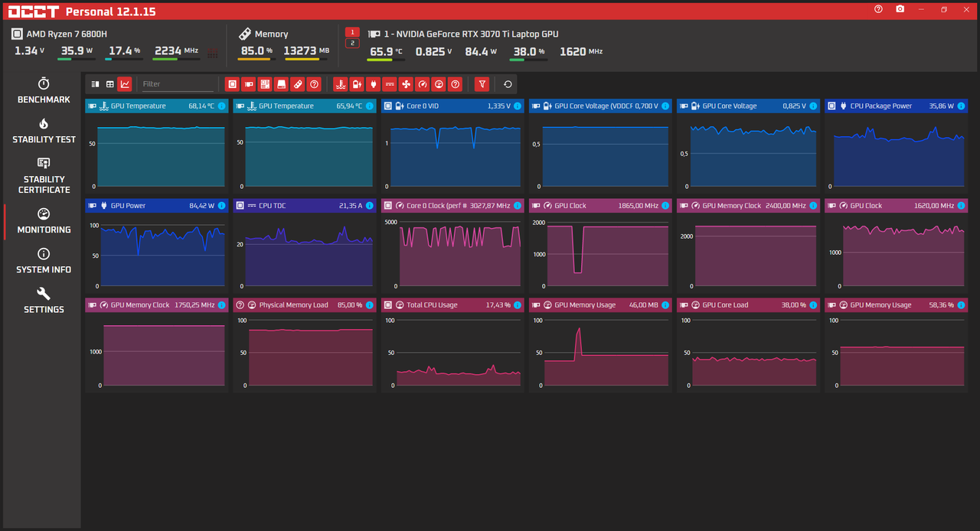Select GPU number 1 button
The height and width of the screenshot is (531, 980).
coord(352,32)
